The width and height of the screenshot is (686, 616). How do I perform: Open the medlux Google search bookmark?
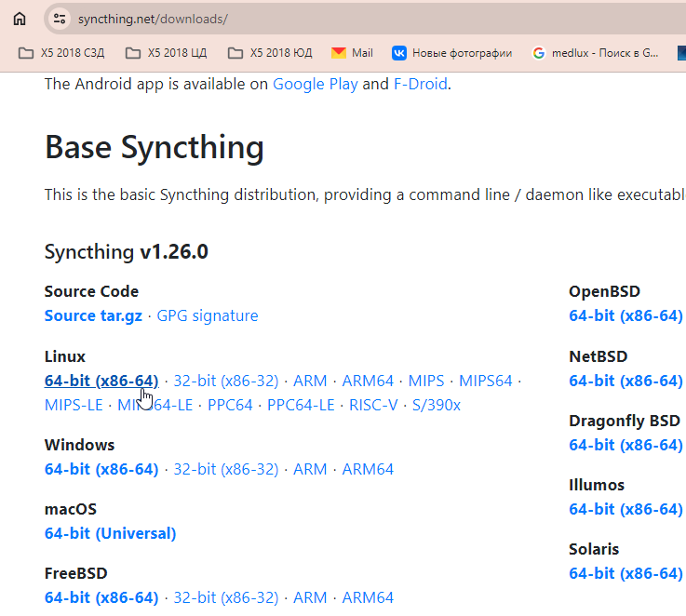(595, 53)
